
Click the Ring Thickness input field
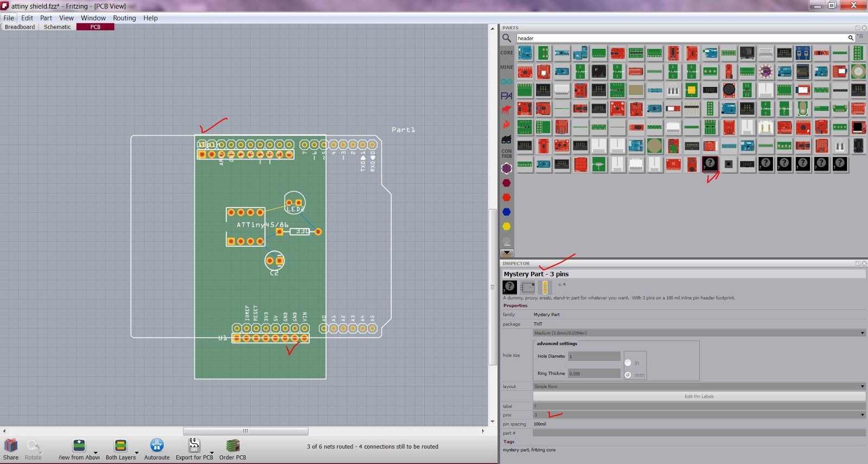pos(594,373)
